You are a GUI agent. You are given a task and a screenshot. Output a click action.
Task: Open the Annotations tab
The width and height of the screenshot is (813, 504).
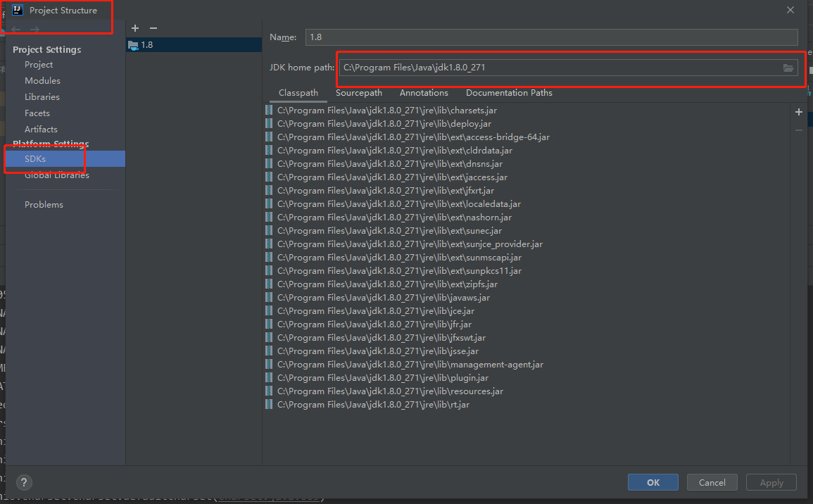pos(424,92)
